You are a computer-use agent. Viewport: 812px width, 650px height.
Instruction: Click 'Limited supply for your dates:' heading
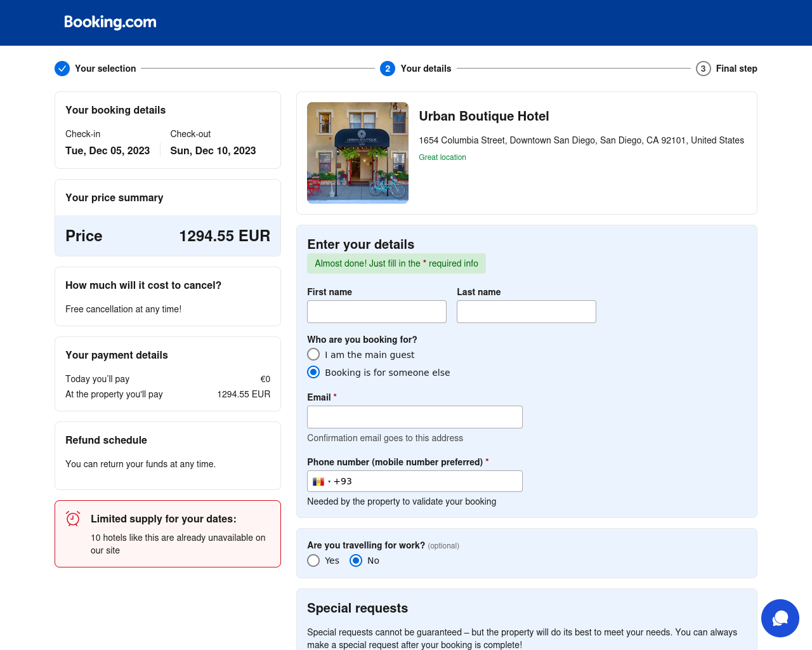point(164,519)
